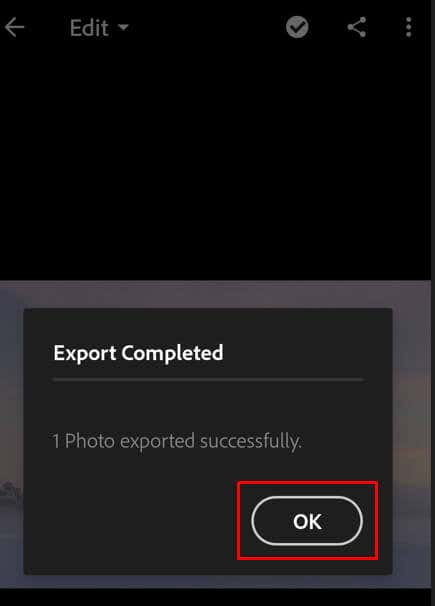Open the share icon options
The image size is (435, 606).
point(356,27)
